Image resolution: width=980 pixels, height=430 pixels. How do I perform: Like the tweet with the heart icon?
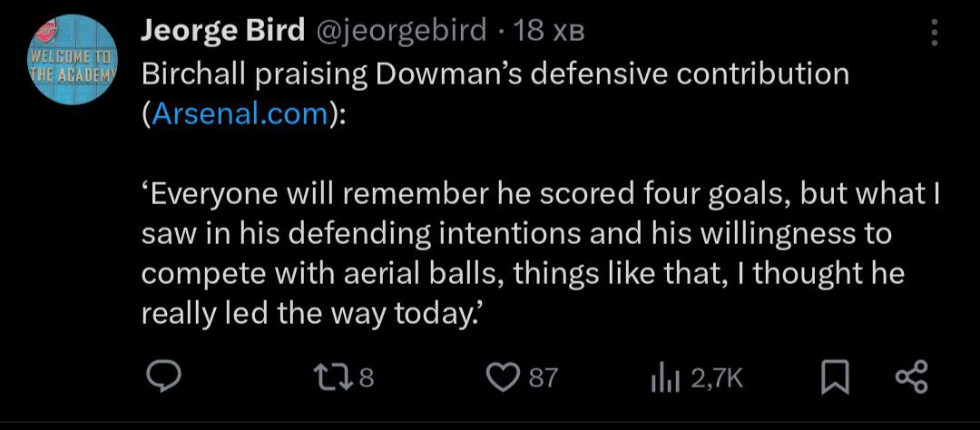[x=502, y=377]
